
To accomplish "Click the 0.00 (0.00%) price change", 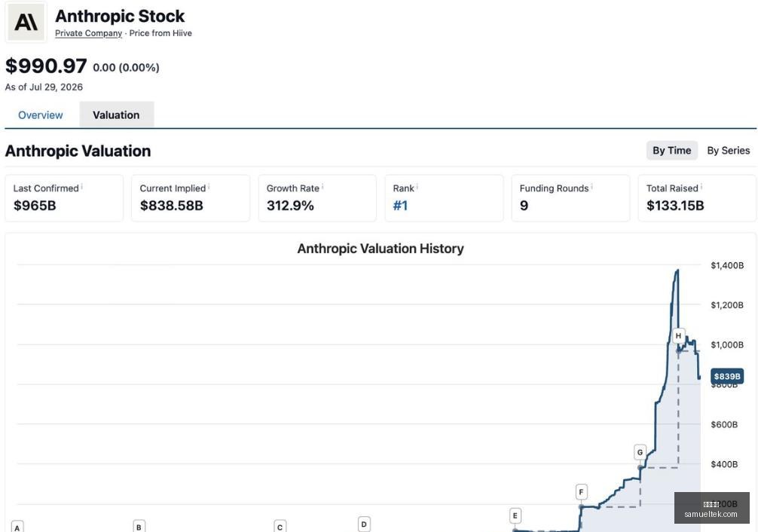I will [x=126, y=67].
